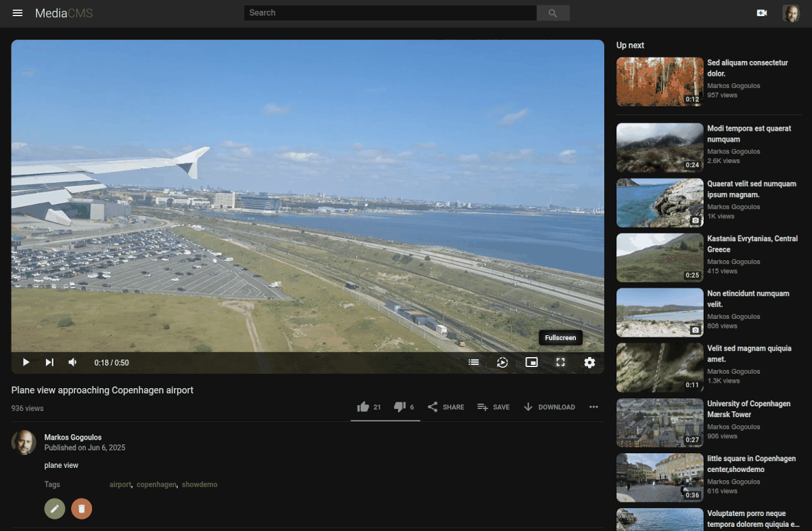Open the video settings gear
Viewport: 812px width, 531px height.
coord(589,362)
